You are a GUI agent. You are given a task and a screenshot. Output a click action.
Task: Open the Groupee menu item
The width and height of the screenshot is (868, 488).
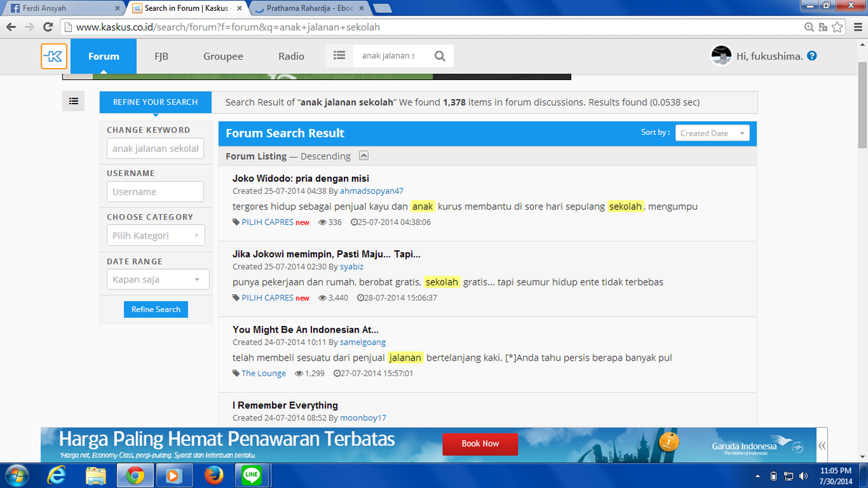click(223, 56)
